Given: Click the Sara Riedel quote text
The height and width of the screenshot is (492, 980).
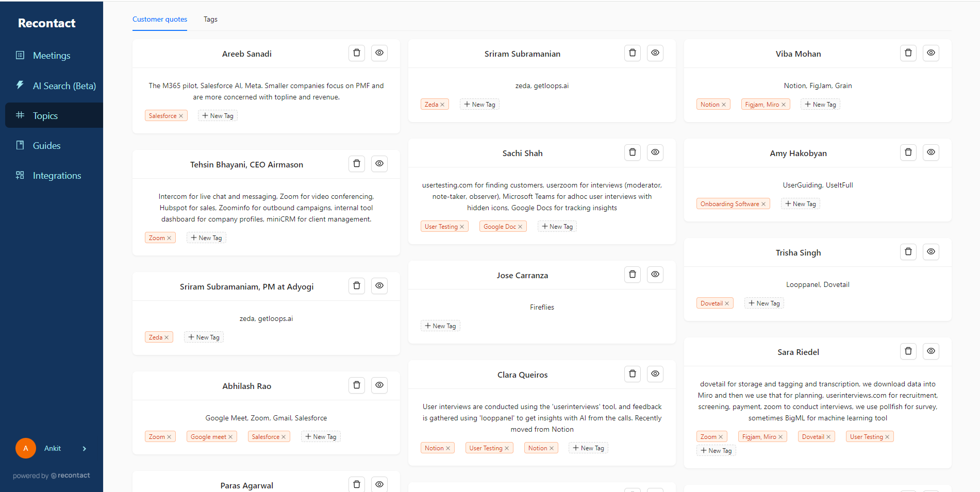Looking at the screenshot, I should click(818, 401).
